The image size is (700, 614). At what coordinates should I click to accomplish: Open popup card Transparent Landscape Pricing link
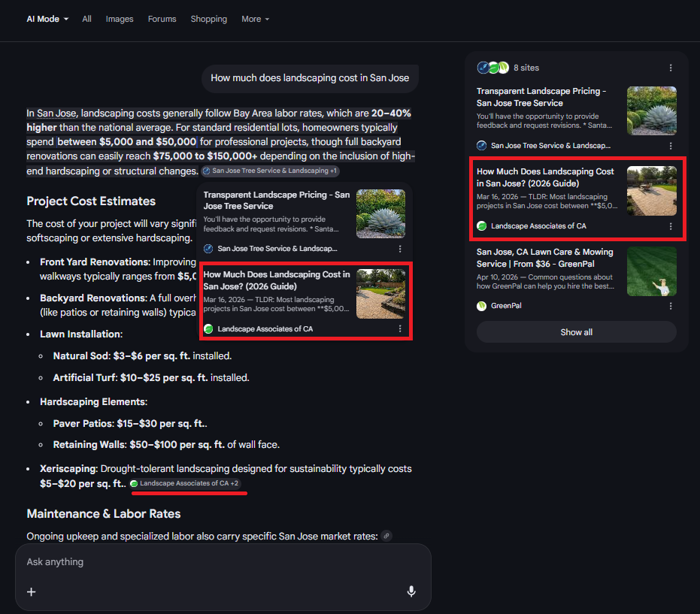277,201
